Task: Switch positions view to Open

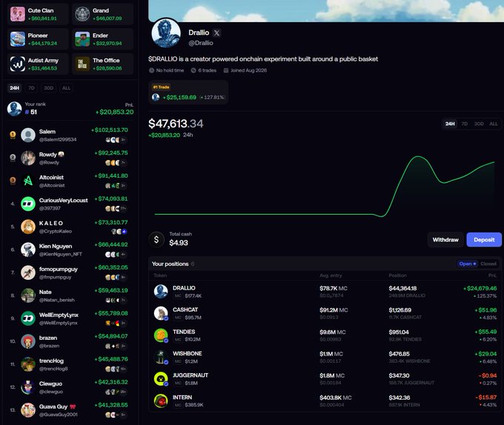Action: (x=468, y=264)
